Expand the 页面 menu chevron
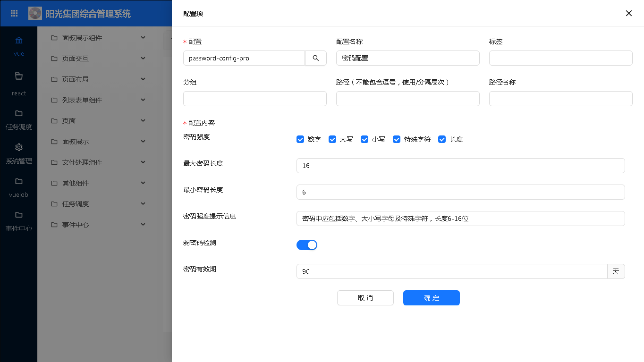Screen dimensions: 644x362 coord(143,121)
